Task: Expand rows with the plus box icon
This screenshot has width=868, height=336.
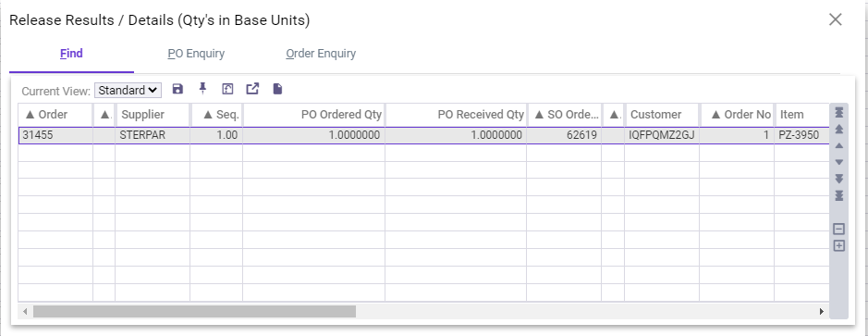Action: [x=838, y=245]
